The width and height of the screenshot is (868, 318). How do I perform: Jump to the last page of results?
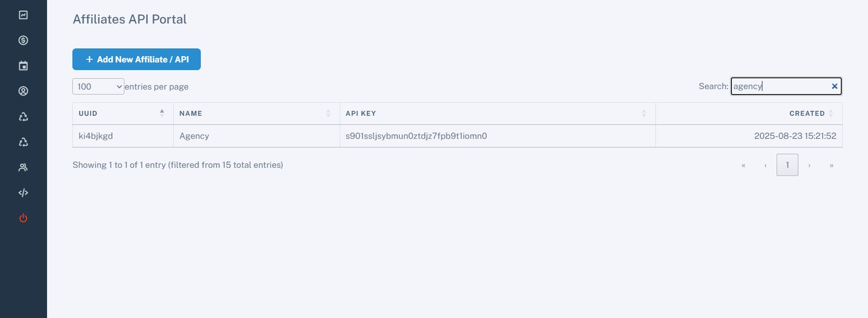[x=831, y=166]
